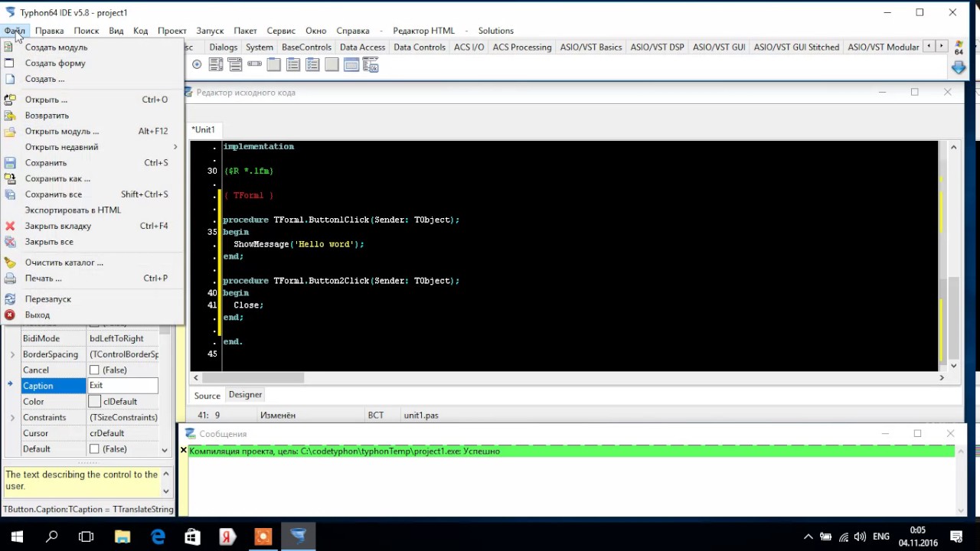Click the floppy disk Сохранить icon
Viewport: 980px width, 551px height.
coord(10,163)
